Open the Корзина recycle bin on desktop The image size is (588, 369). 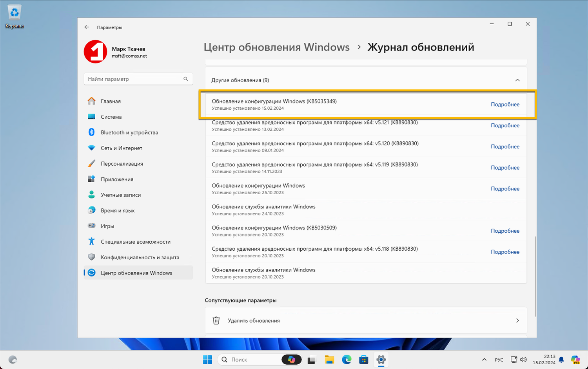point(15,16)
